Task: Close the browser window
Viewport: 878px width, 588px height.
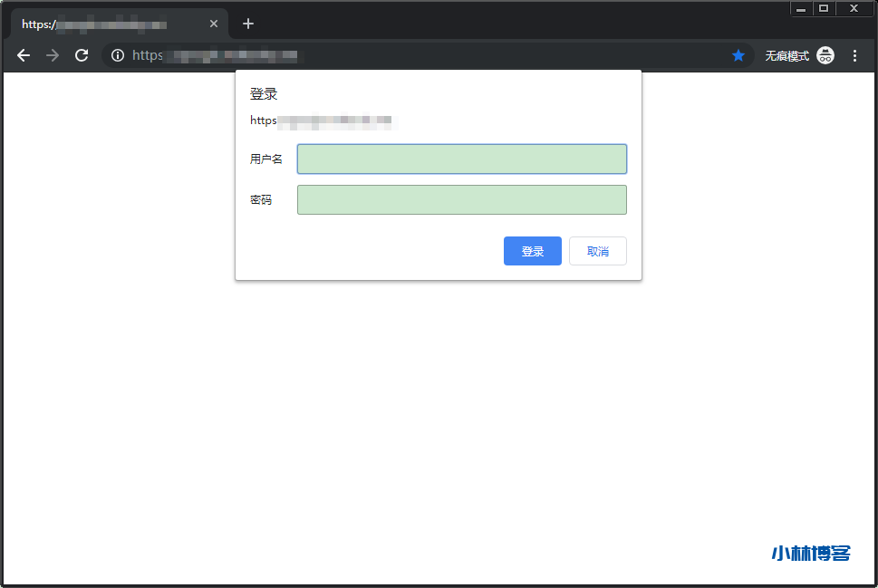Action: [854, 8]
